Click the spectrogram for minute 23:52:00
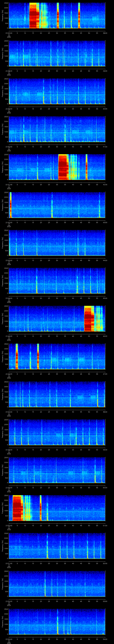114x644 pixels. click(x=57, y=584)
